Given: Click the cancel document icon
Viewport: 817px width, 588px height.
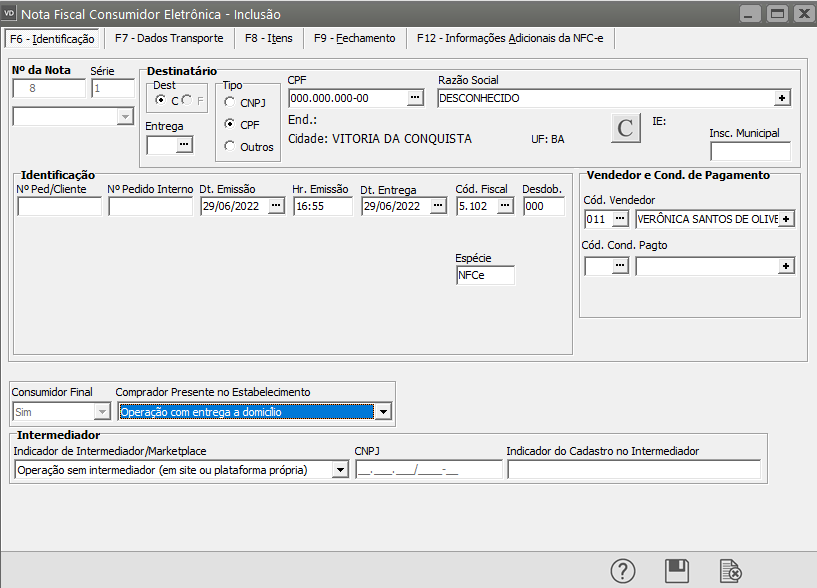Looking at the screenshot, I should [x=731, y=571].
